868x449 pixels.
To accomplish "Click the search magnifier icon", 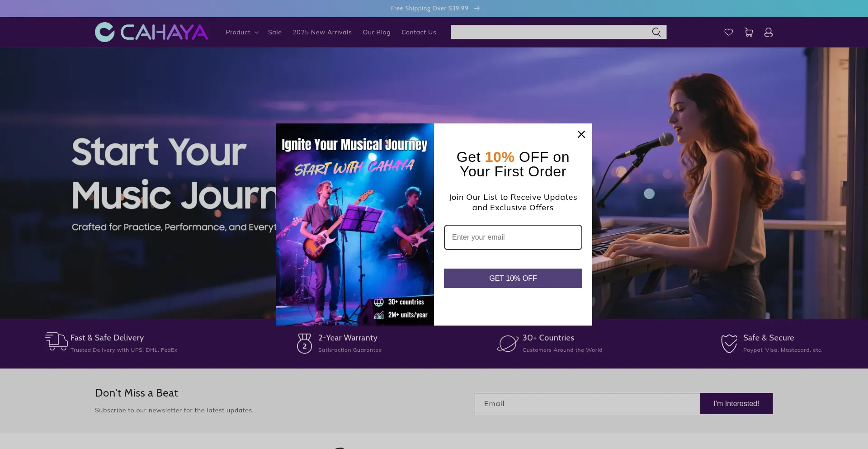I will coord(656,32).
